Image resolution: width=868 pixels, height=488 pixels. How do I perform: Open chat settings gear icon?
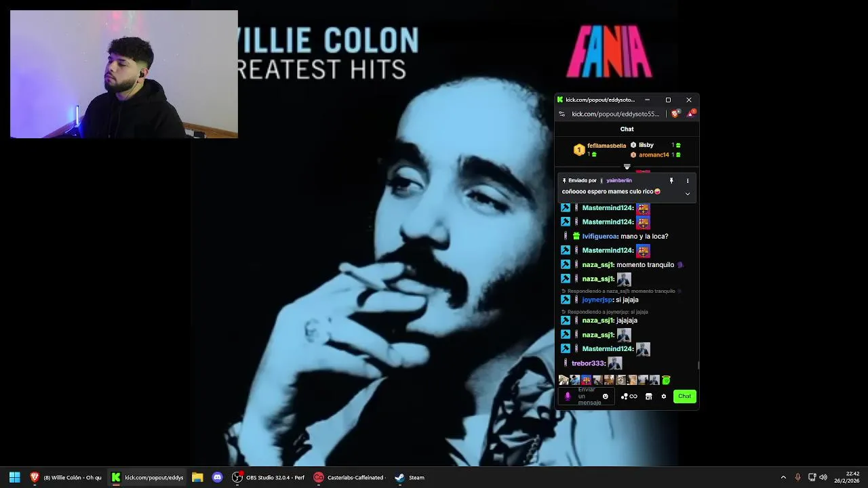click(x=664, y=396)
